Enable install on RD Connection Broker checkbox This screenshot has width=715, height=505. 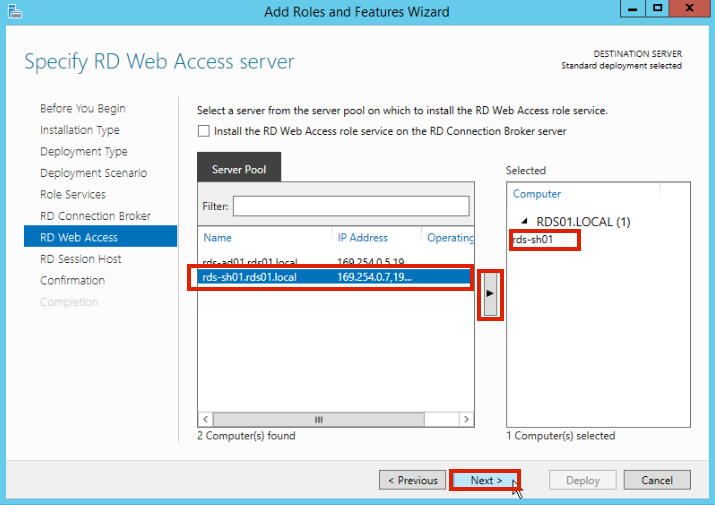(204, 131)
